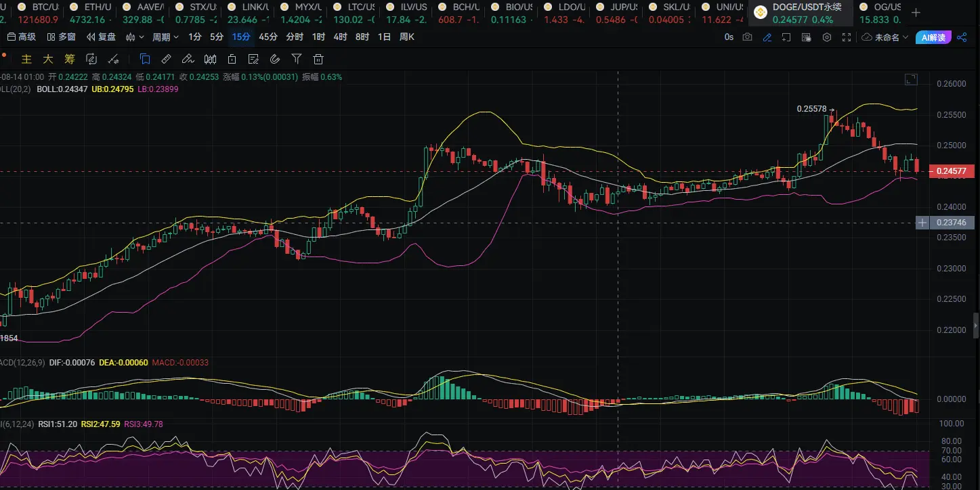The image size is (980, 490).
Task: Maximize the main chart pane icon
Action: click(x=911, y=79)
